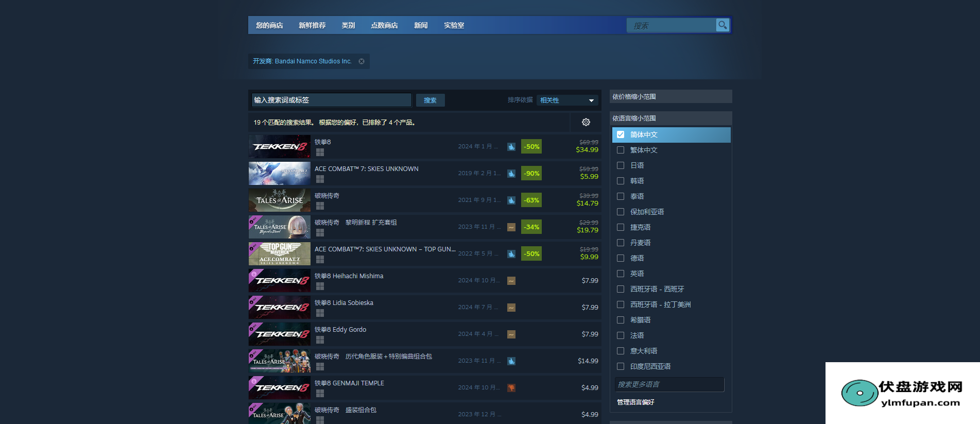Viewport: 980px width, 424px height.
Task: Click Windows platform icon under 铁拳8
Action: click(x=320, y=152)
